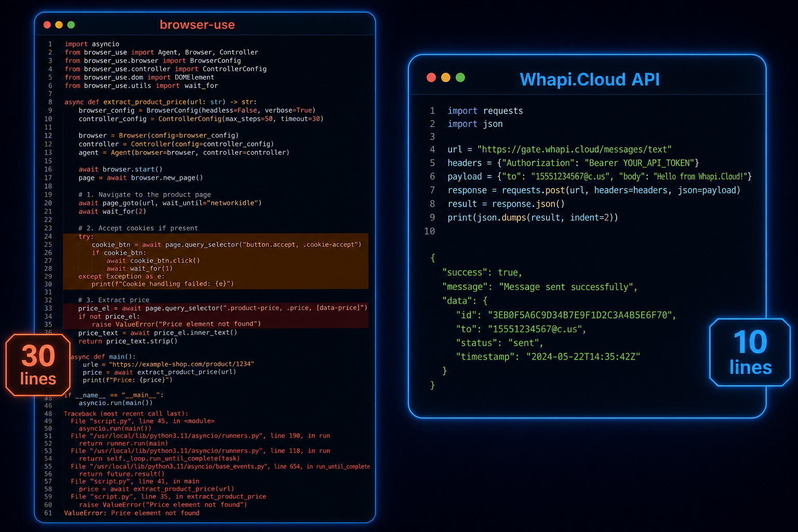Click the "async def main():" line

(103, 357)
